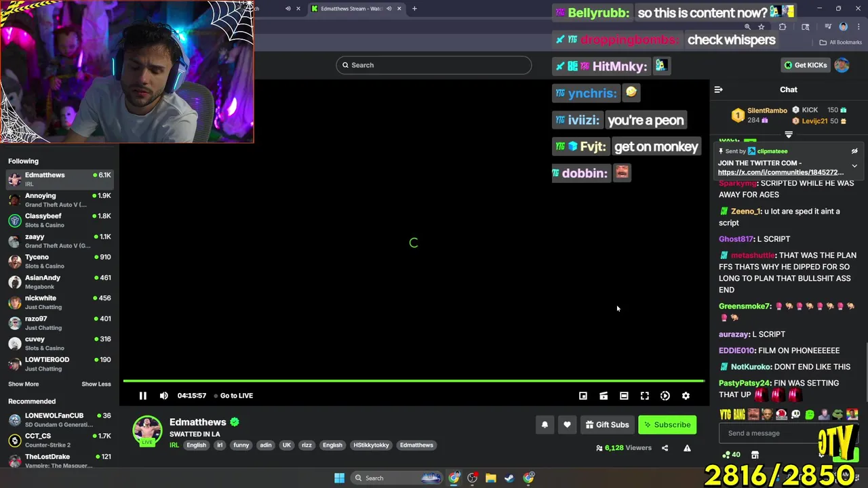Switch to Edmatthews Stream browser tab
This screenshot has width=868, height=488.
point(352,9)
